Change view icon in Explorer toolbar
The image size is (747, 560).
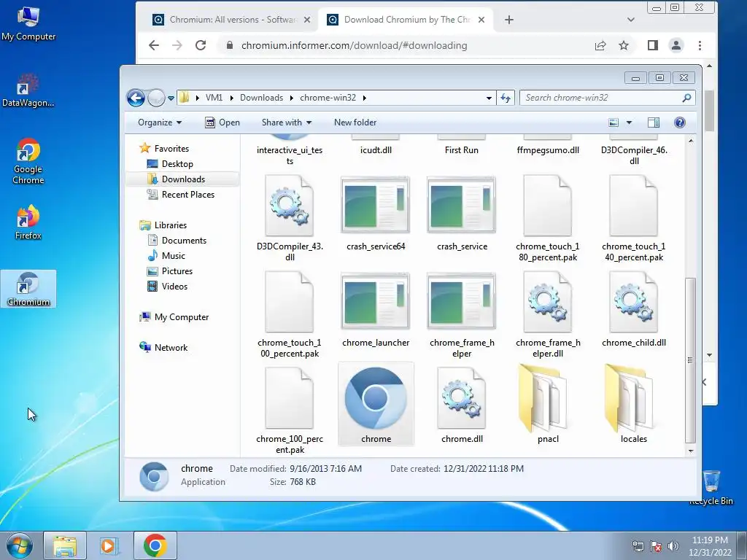tap(614, 122)
